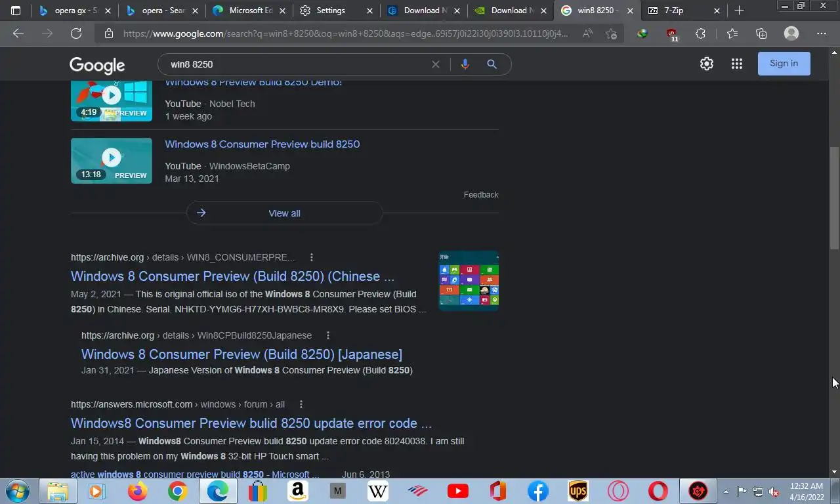Open Collections in Edge toolbar
840x504 pixels.
761,33
